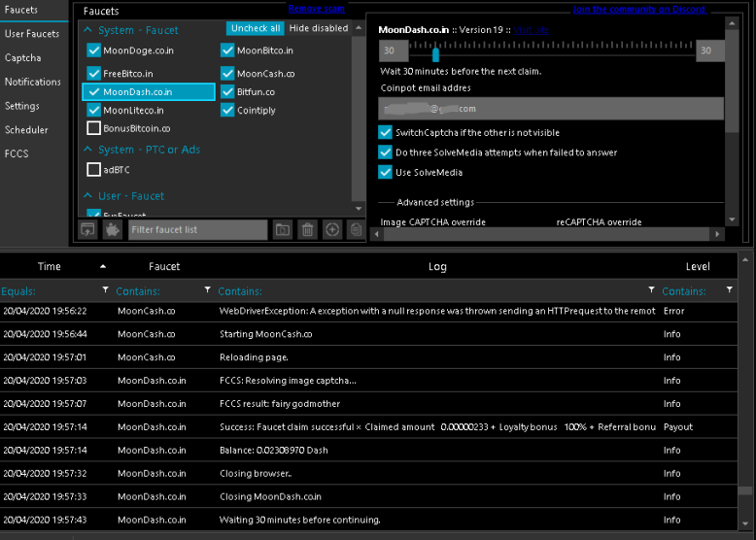Click the Filter faucet list input field
This screenshot has width=756, height=540.
click(x=197, y=230)
